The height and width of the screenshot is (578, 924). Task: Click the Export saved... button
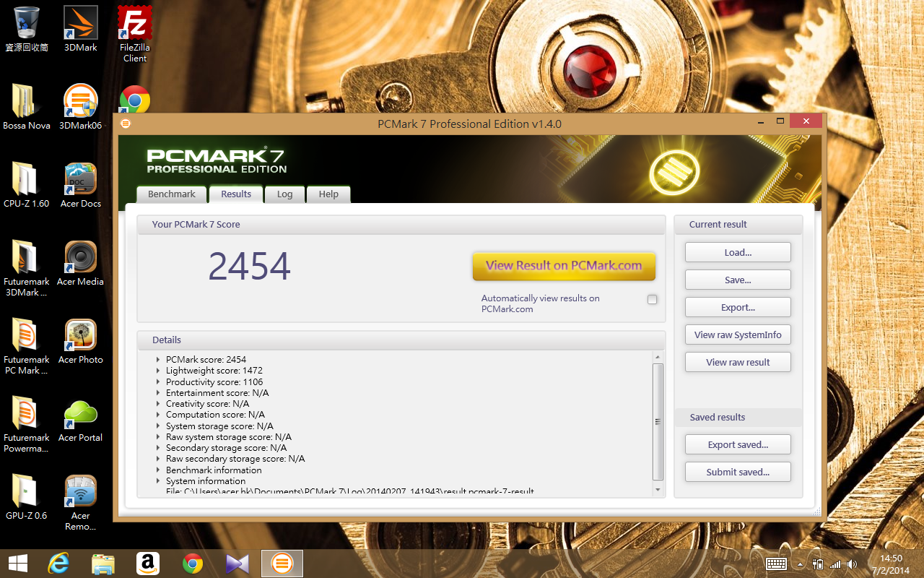pyautogui.click(x=738, y=445)
